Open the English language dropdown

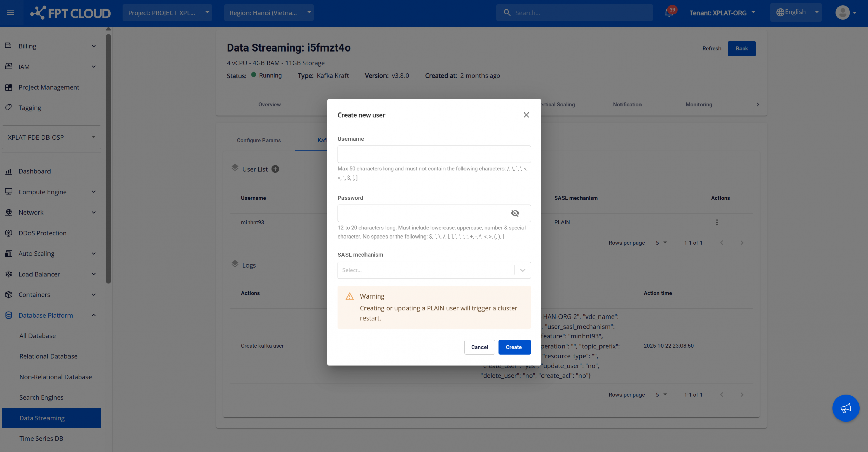pos(795,12)
